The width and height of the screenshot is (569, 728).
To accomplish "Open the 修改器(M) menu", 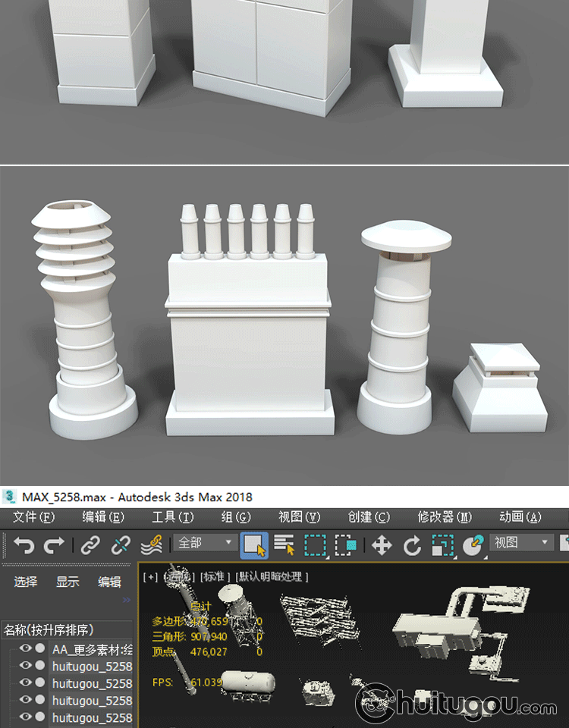I will pyautogui.click(x=445, y=517).
